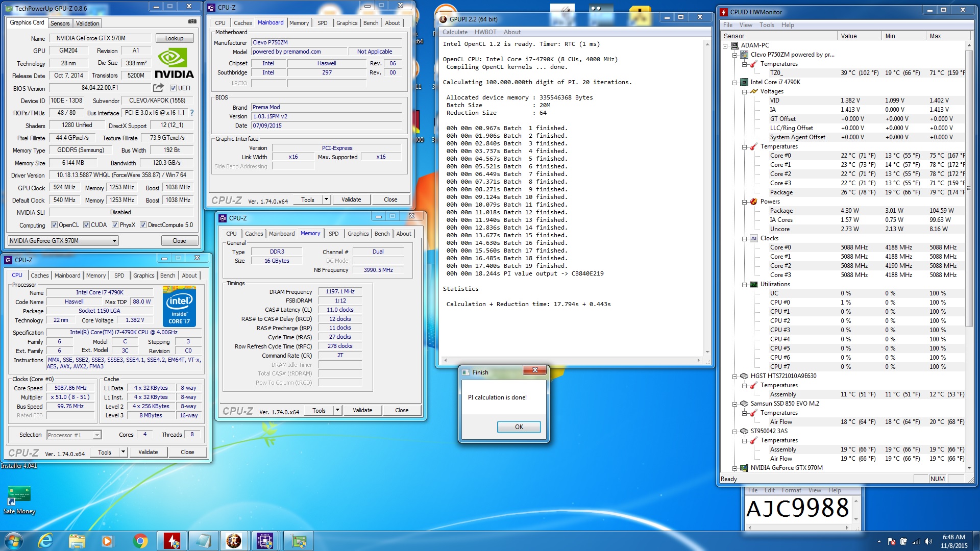Collapse the Samsung SSD 850 EVO M.2 node
This screenshot has height=551, width=980.
(735, 404)
